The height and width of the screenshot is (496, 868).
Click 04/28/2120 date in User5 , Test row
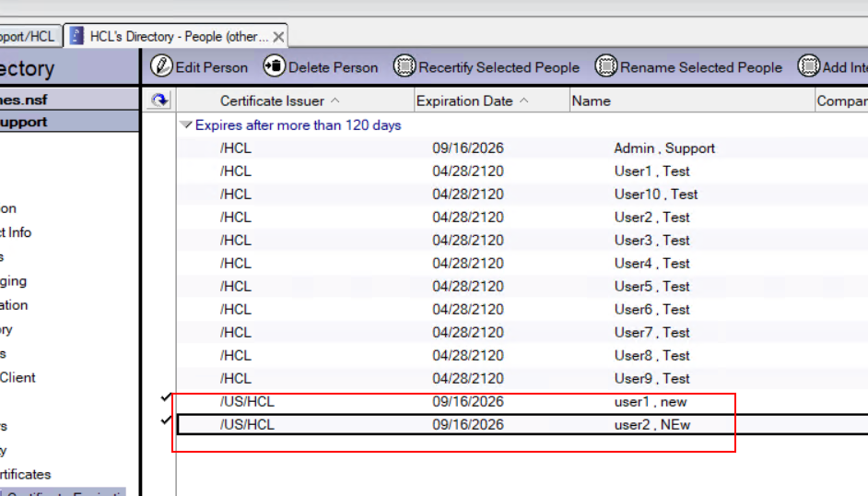coord(468,286)
